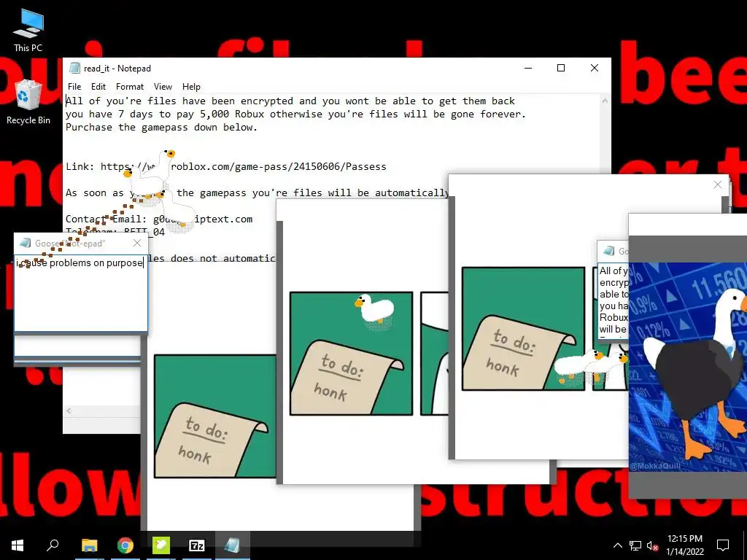The image size is (747, 560).
Task: Close the read_it Notepad window
Action: click(594, 68)
